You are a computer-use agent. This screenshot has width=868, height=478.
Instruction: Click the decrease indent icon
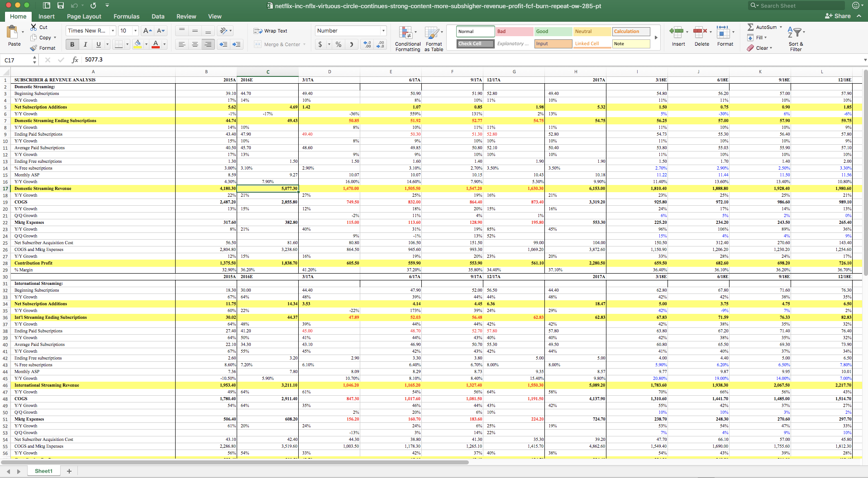pos(223,44)
